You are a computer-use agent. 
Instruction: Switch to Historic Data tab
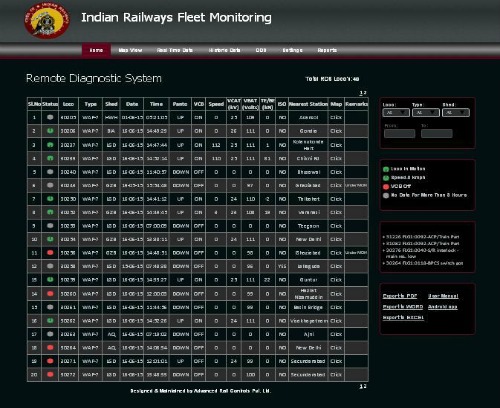224,50
